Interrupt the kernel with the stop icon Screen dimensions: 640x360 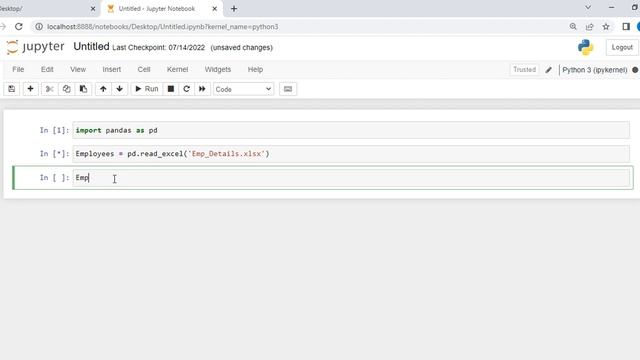pyautogui.click(x=171, y=89)
